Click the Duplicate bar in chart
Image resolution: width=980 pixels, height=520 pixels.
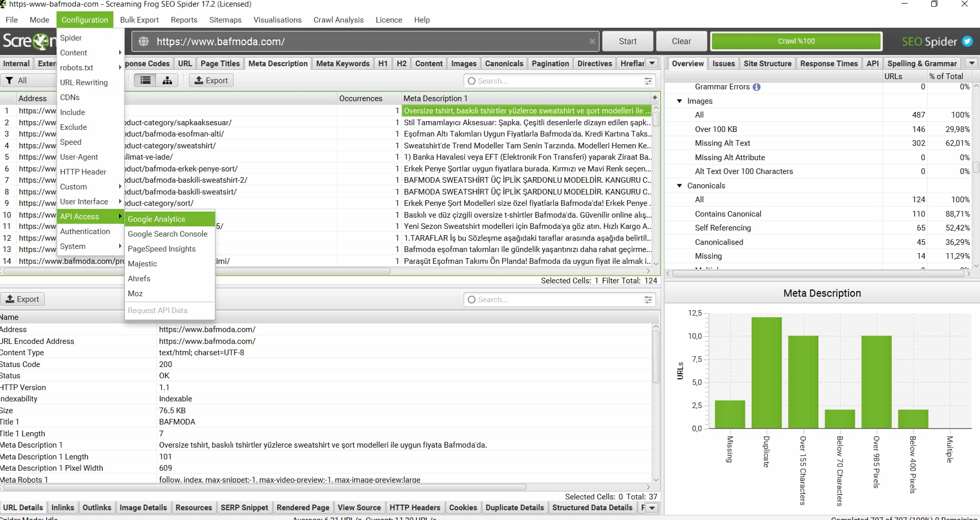[x=766, y=373]
